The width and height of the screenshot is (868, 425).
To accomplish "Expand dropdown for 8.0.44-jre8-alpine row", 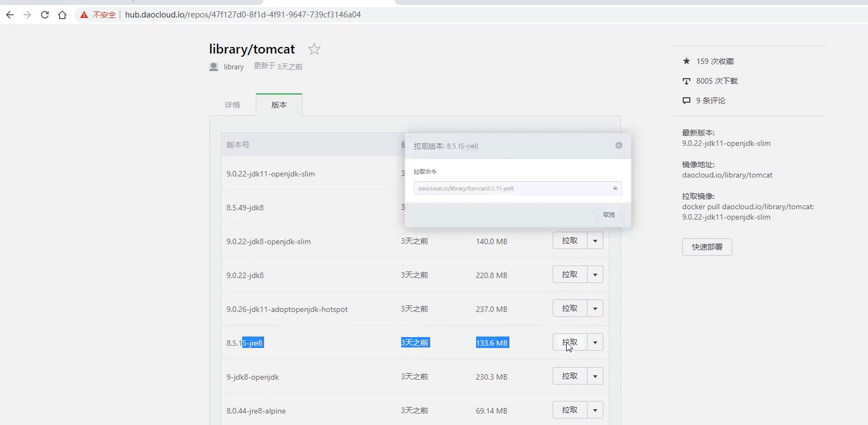I will point(595,410).
